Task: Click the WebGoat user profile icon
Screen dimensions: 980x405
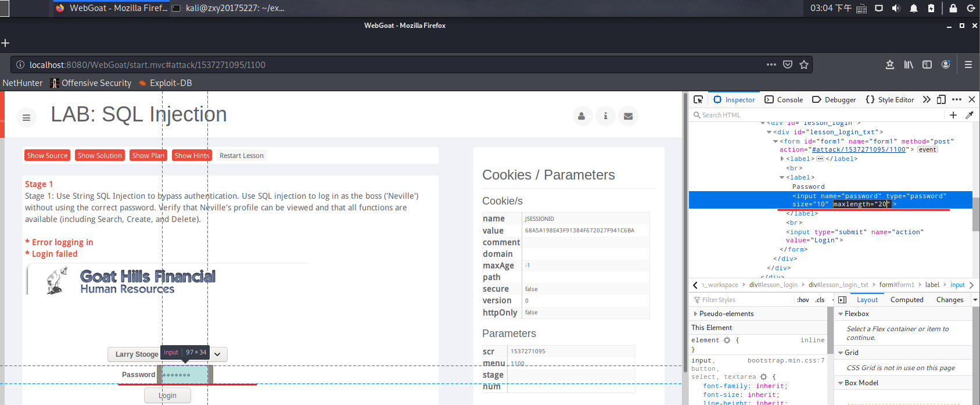Action: (581, 116)
